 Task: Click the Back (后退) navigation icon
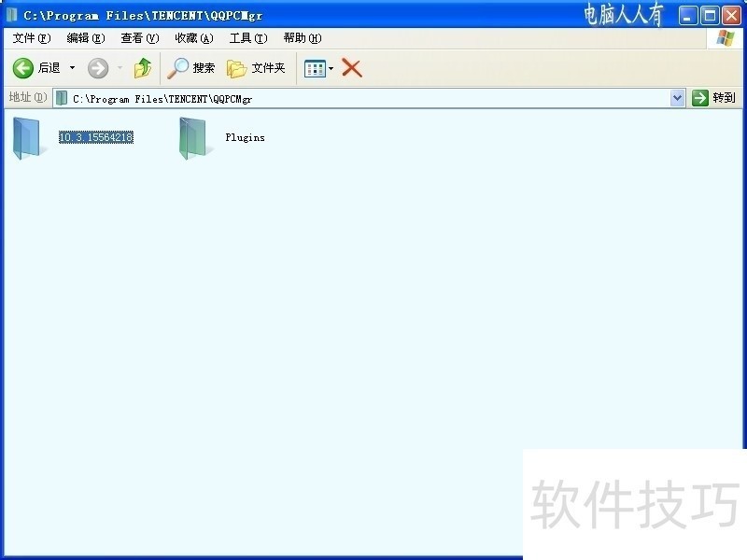pyautogui.click(x=21, y=67)
